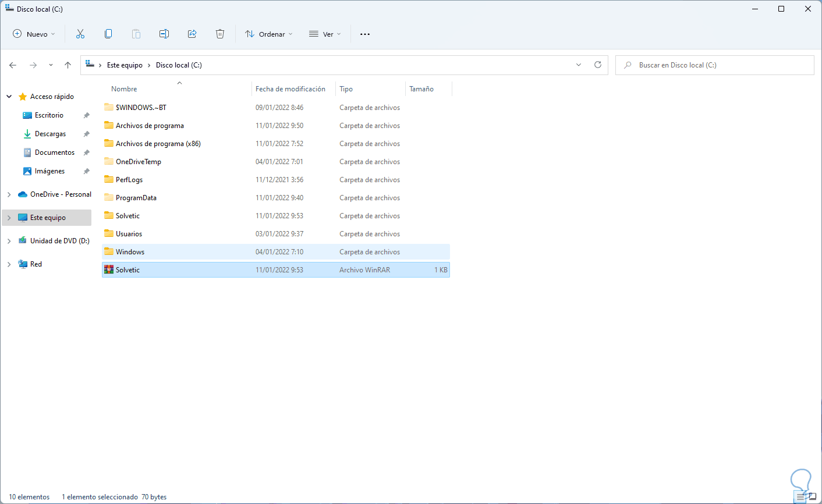Viewport: 822px width, 504px height.
Task: Select Este equipo in navigation pane
Action: (x=48, y=218)
